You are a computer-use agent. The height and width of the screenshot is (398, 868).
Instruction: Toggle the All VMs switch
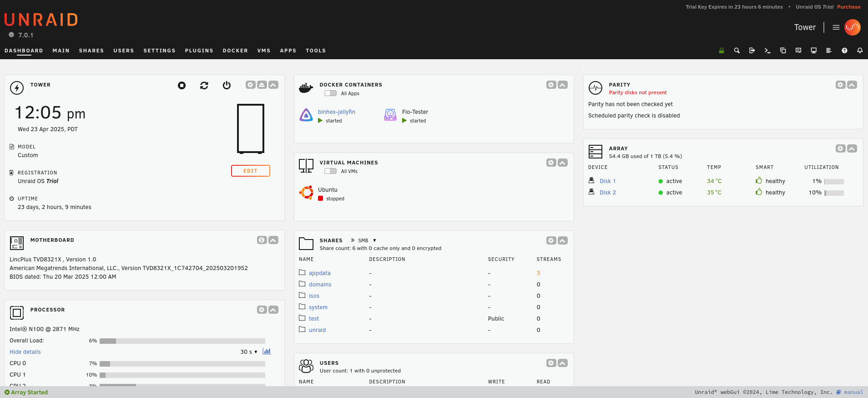331,171
